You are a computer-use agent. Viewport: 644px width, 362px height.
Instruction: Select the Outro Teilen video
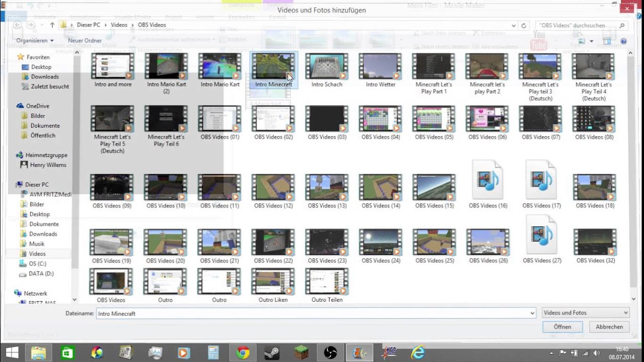click(x=327, y=285)
